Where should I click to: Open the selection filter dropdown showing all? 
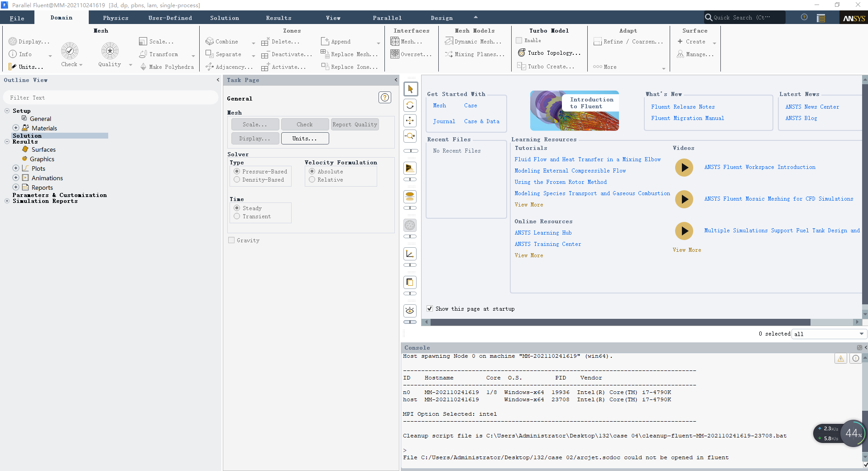pos(829,334)
